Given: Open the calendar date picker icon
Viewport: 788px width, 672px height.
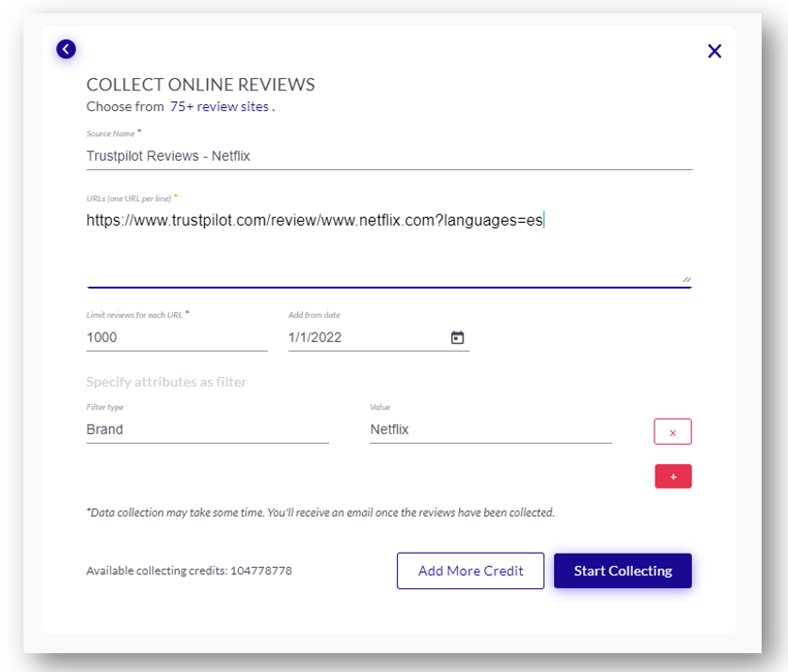Looking at the screenshot, I should pyautogui.click(x=457, y=337).
